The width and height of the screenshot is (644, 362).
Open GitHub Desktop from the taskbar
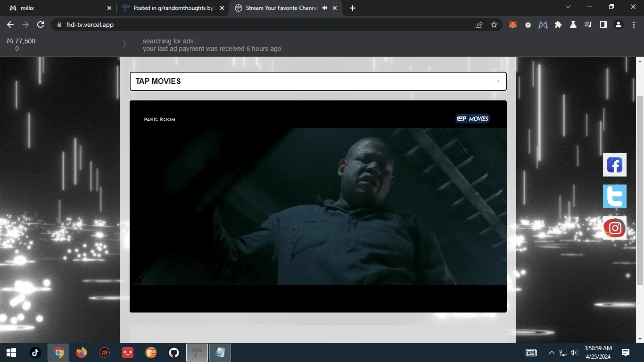174,353
